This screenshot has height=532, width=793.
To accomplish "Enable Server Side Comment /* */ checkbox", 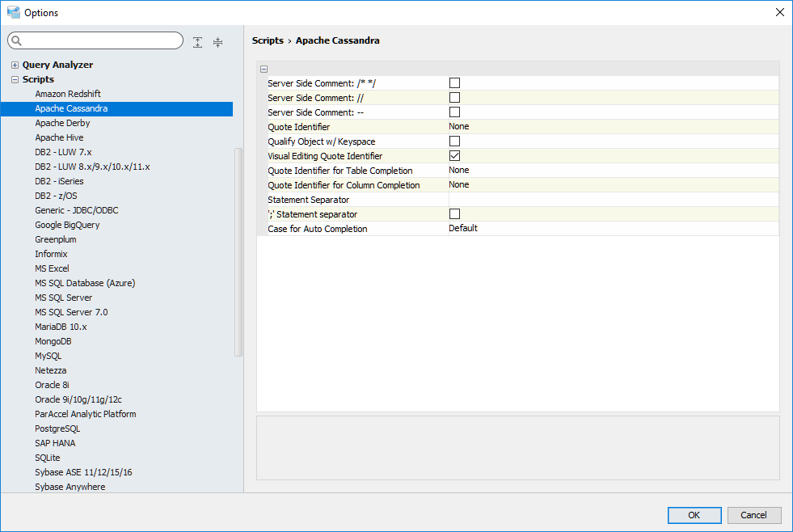I will tap(454, 82).
